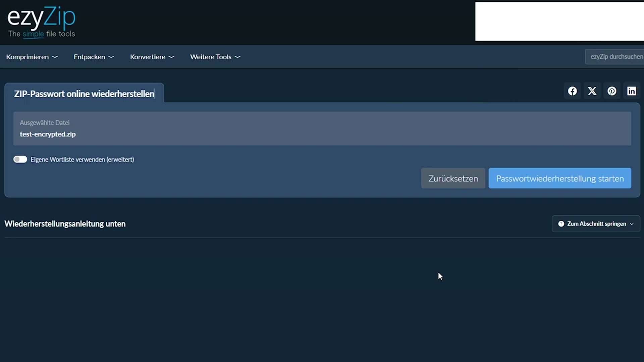Share page on Pinterest icon
Image resolution: width=644 pixels, height=362 pixels.
[612, 91]
